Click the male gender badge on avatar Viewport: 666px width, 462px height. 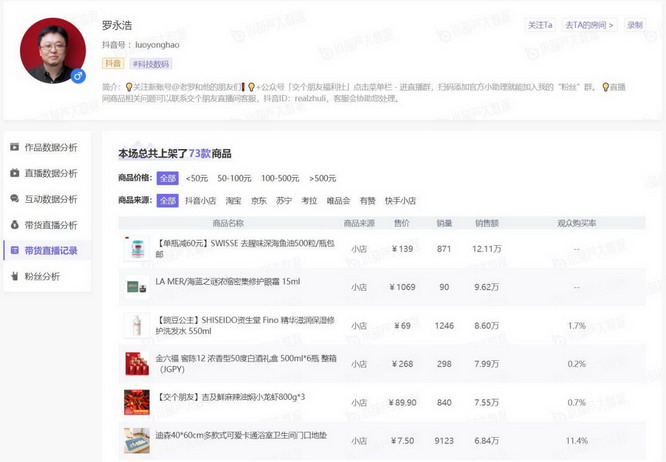pos(78,76)
